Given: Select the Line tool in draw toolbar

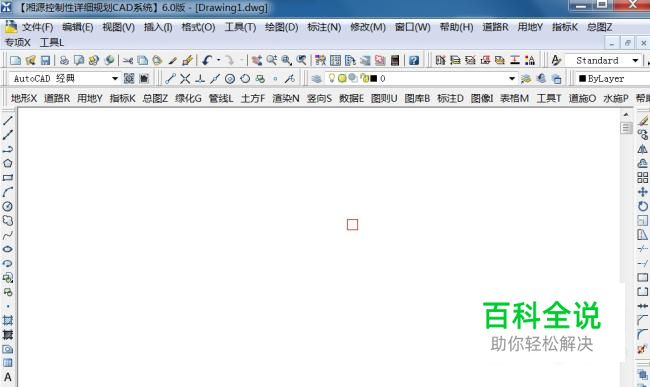Looking at the screenshot, I should click(x=7, y=121).
